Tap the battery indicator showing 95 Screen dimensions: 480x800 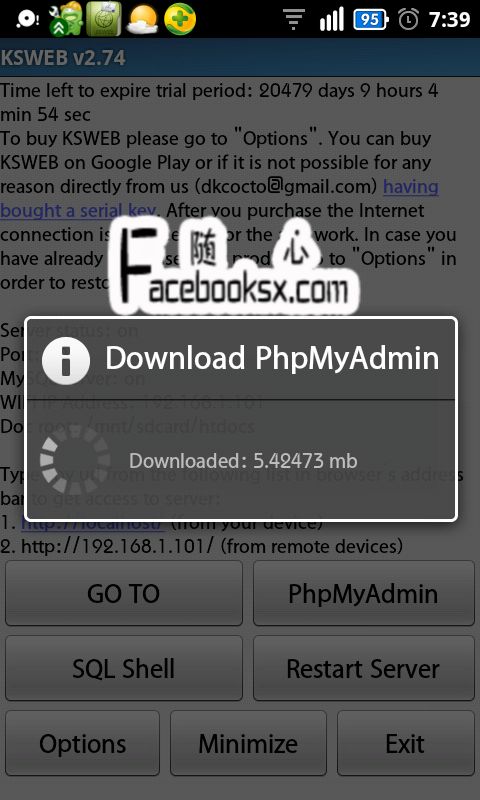tap(370, 20)
